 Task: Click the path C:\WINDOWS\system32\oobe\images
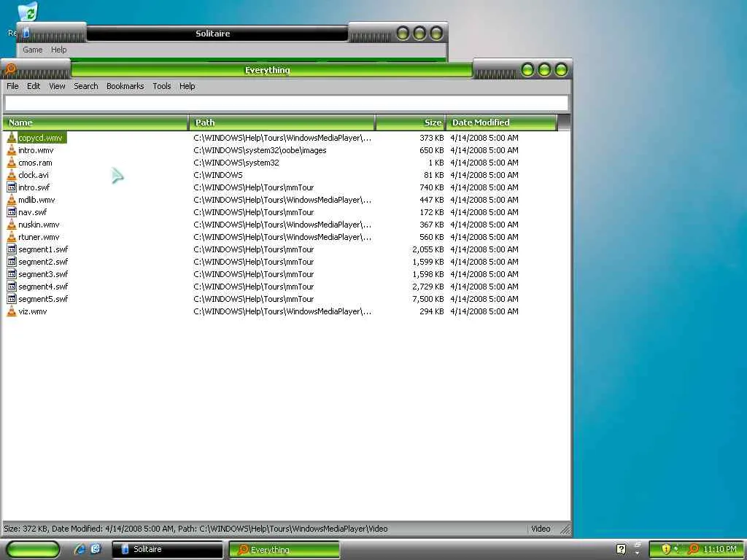tap(260, 150)
